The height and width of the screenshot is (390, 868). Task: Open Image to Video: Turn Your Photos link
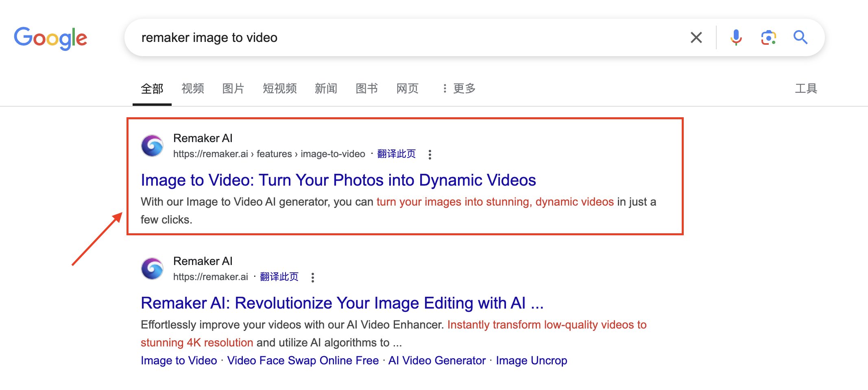click(338, 180)
